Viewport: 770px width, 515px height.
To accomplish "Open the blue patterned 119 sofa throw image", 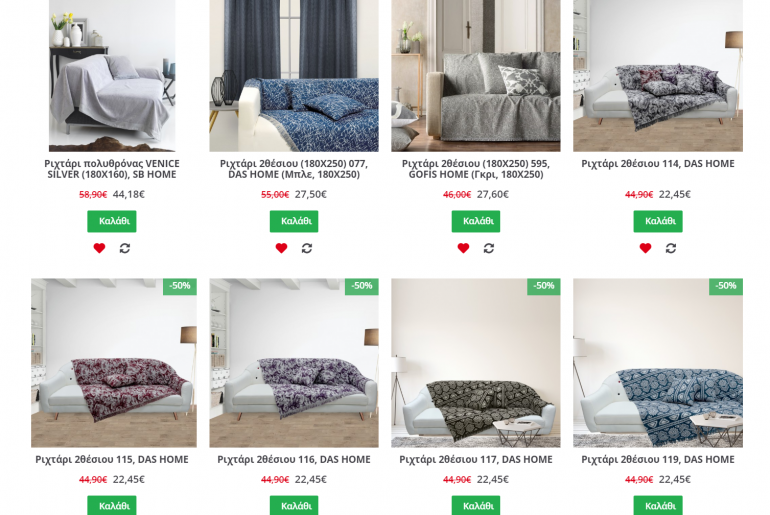I will click(658, 363).
